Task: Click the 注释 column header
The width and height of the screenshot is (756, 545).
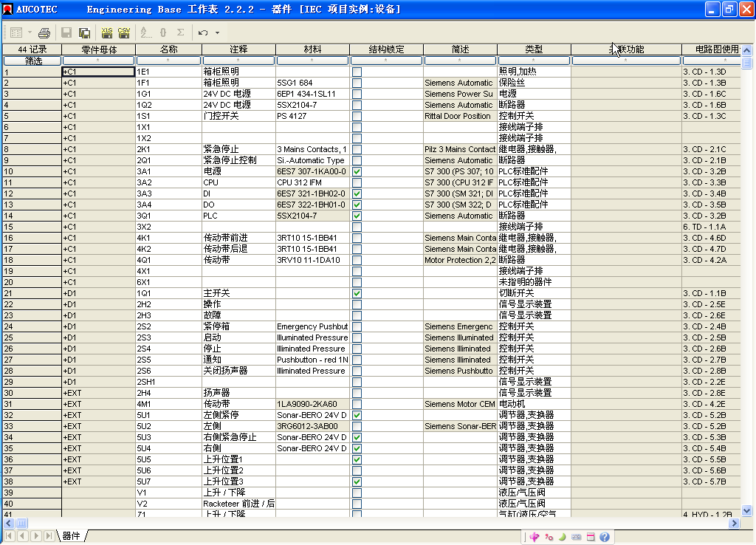Action: point(238,49)
